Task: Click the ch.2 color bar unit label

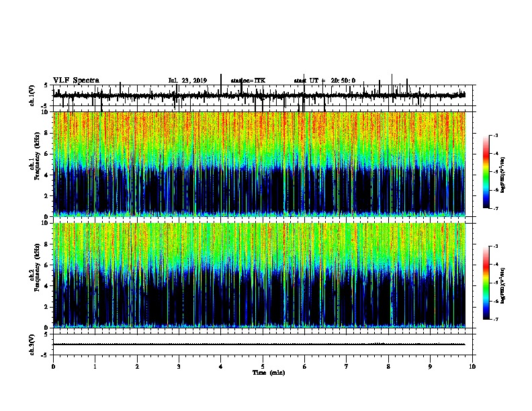Action: click(x=503, y=285)
